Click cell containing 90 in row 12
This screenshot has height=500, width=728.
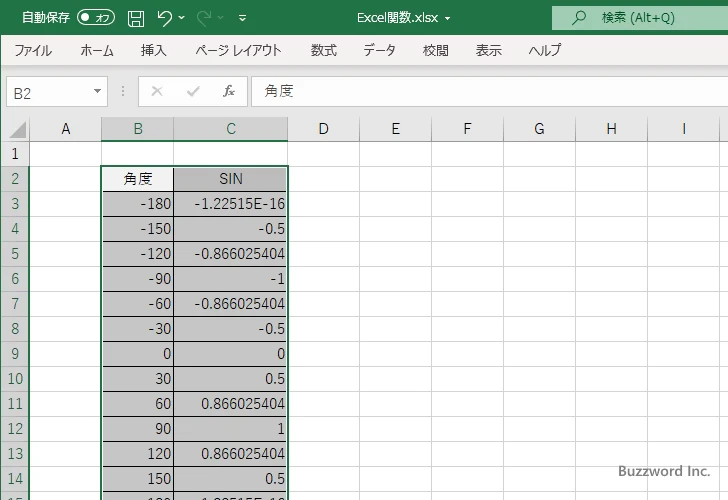(x=137, y=429)
